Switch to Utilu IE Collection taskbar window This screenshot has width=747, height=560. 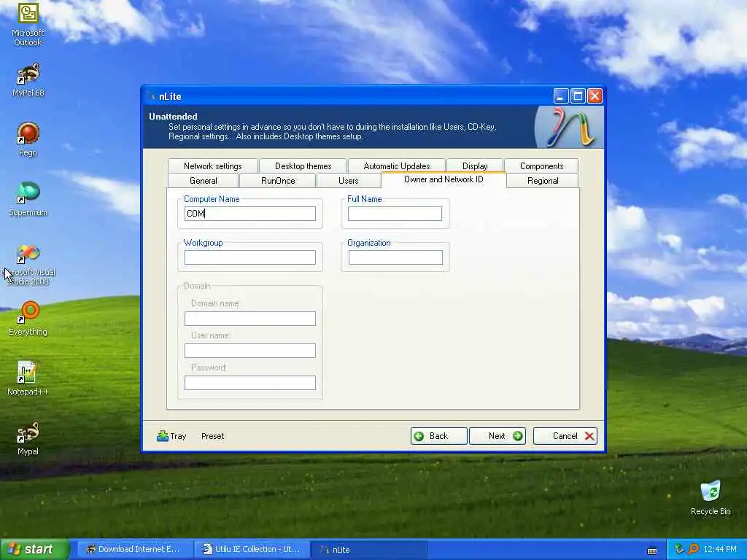(252, 549)
